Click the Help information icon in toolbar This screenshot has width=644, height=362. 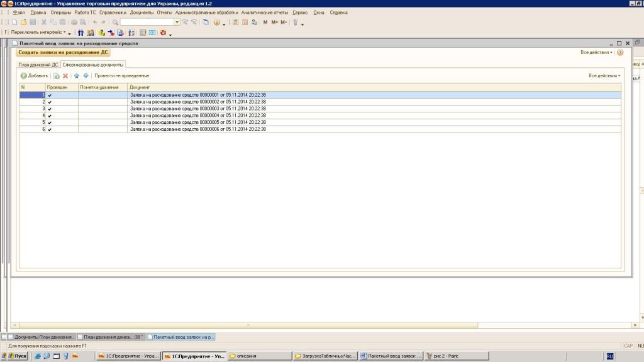tap(216, 22)
